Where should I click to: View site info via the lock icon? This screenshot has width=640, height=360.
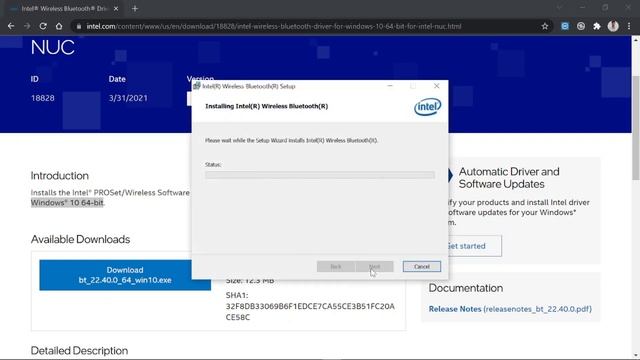(x=79, y=26)
